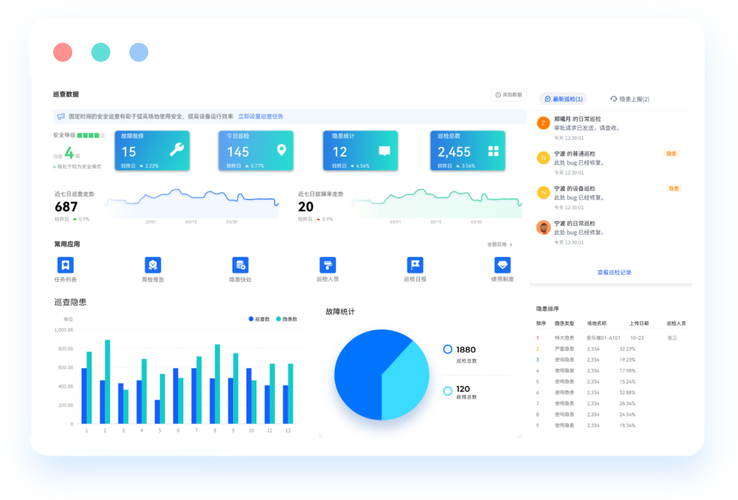Open the 立即设置巡查任务 link
Image resolution: width=738 pixels, height=500 pixels.
[x=261, y=116]
